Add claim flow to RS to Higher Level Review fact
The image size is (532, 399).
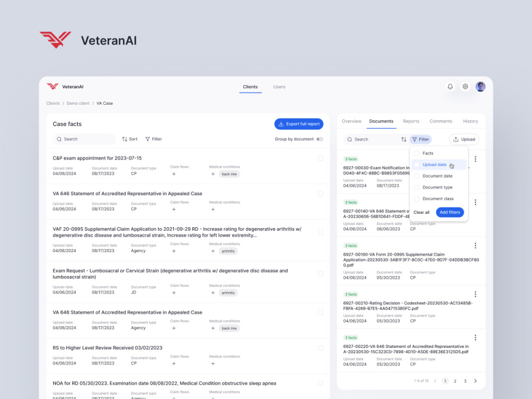pyautogui.click(x=174, y=363)
